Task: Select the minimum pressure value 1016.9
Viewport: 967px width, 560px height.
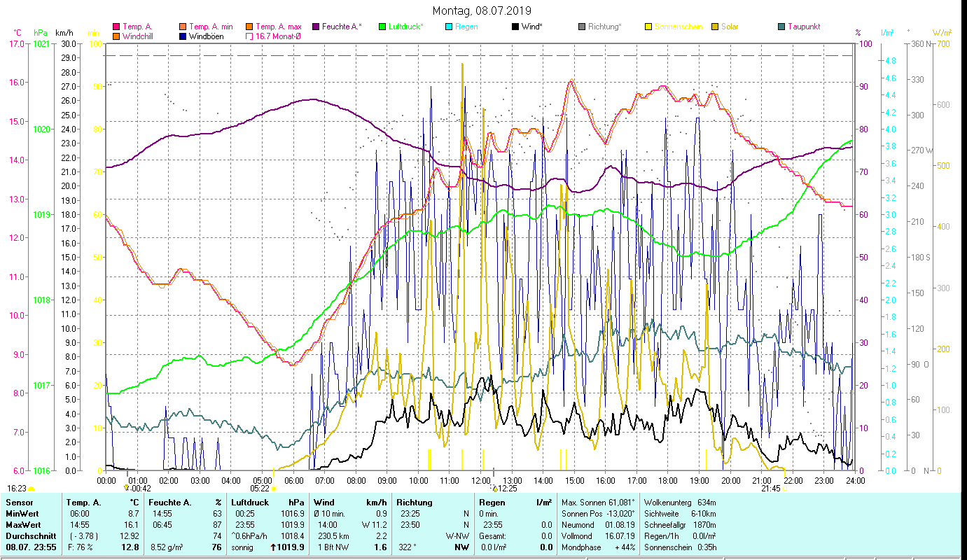Action: (293, 514)
